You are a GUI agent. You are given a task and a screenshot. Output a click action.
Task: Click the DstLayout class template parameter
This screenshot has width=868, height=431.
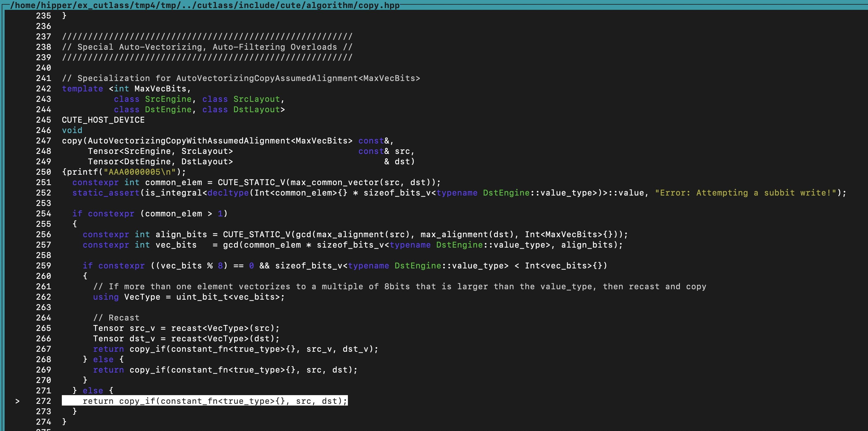tap(257, 110)
